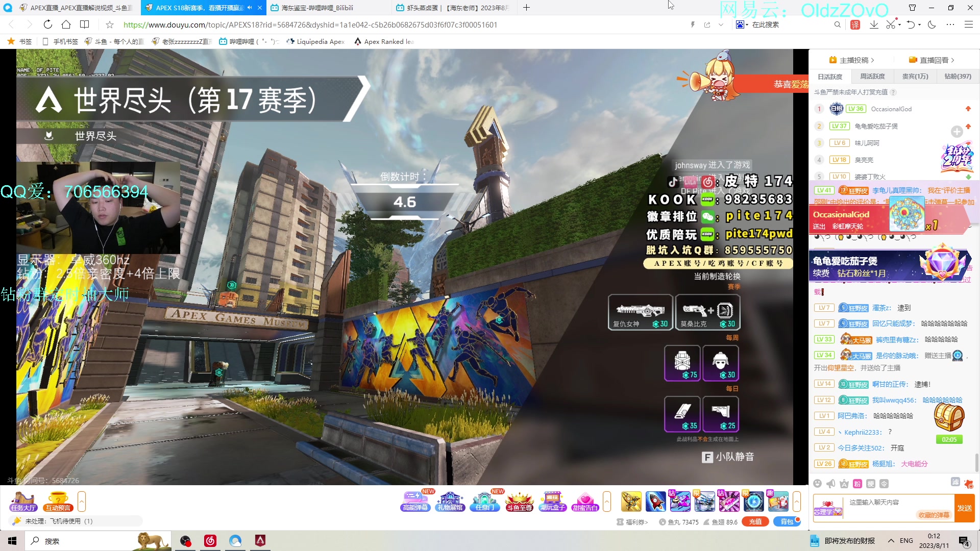The image size is (980, 551).
Task: Toggle night mode moon icon
Action: [932, 24]
